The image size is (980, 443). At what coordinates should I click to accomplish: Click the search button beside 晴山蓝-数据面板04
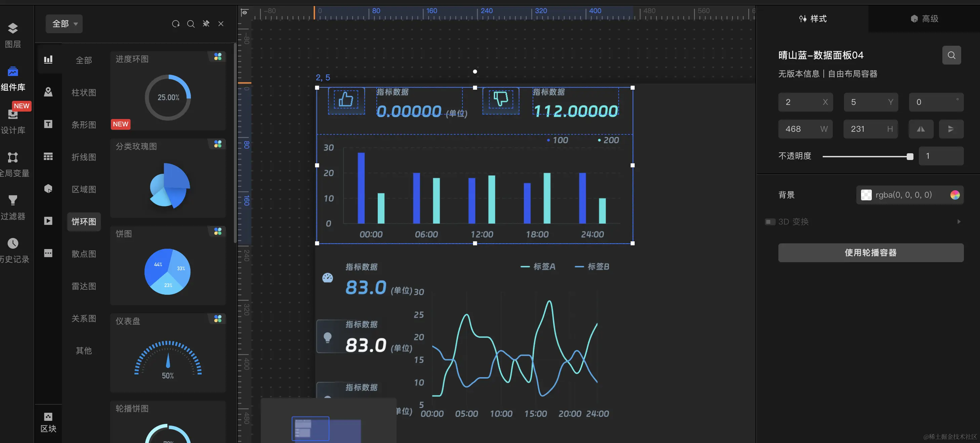click(951, 55)
